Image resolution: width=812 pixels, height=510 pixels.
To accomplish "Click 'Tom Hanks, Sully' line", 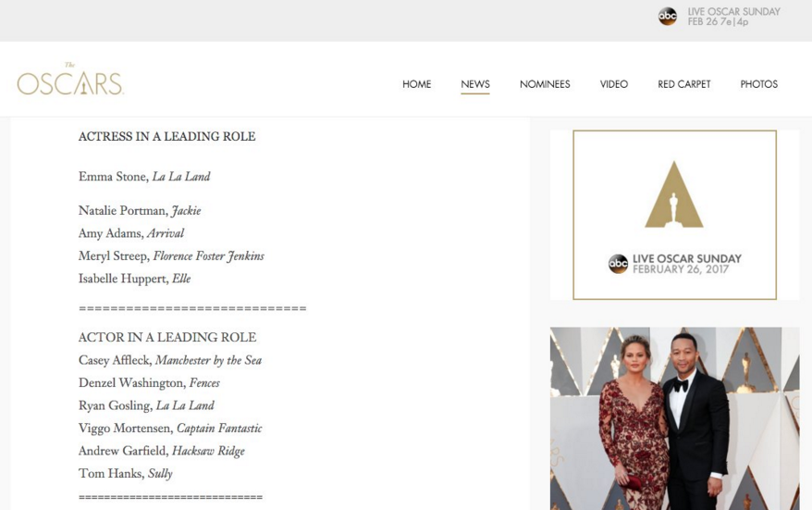I will 126,474.
